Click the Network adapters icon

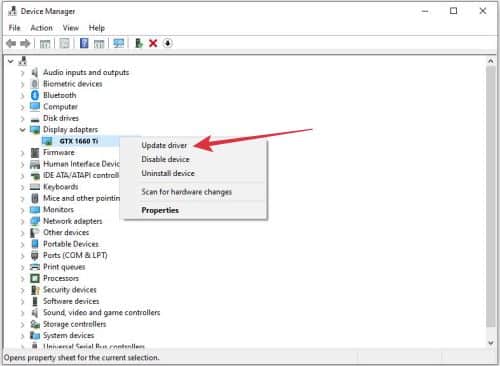coord(35,221)
